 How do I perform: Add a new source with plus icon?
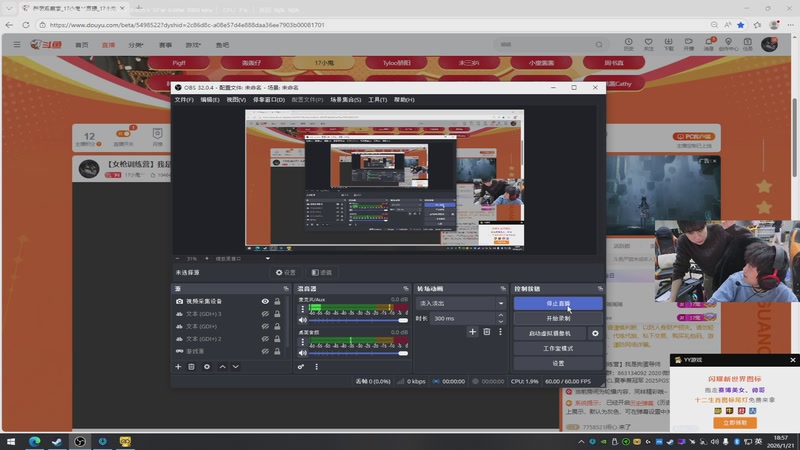point(178,366)
